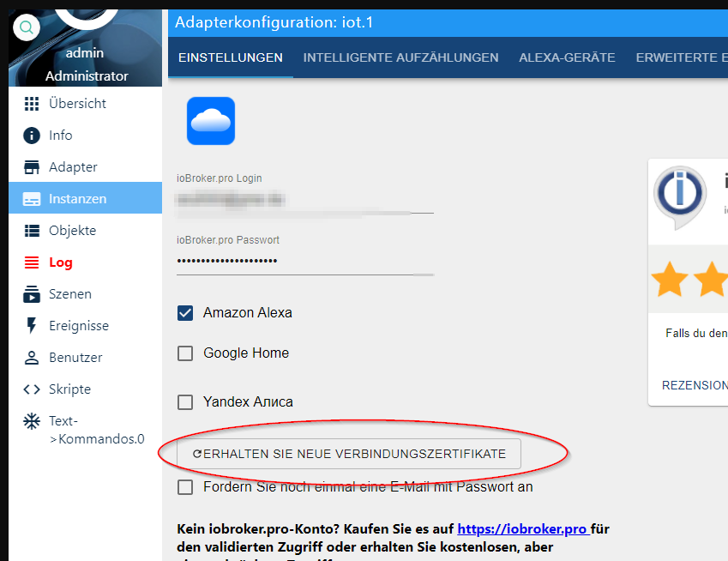Click the Text-Kommandos snowflake icon

coord(32,421)
